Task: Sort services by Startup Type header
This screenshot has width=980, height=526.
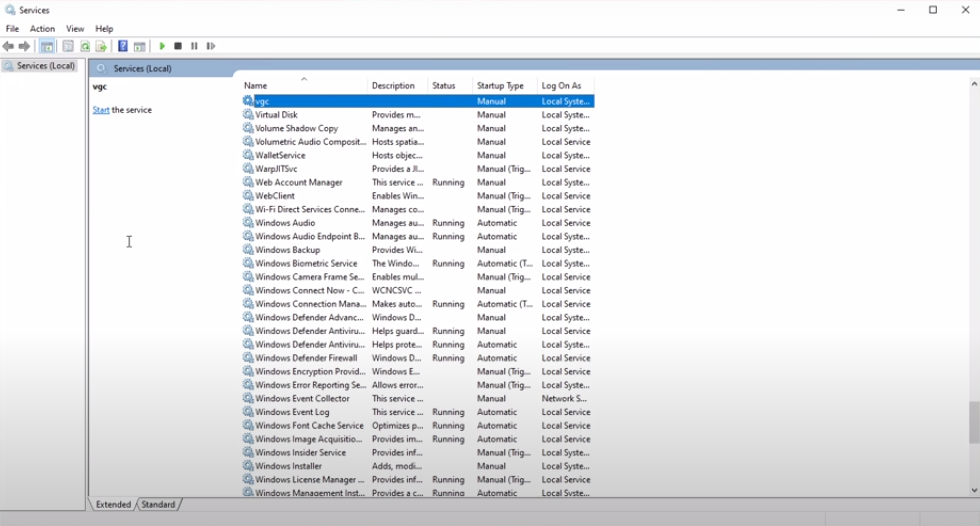Action: click(505, 86)
